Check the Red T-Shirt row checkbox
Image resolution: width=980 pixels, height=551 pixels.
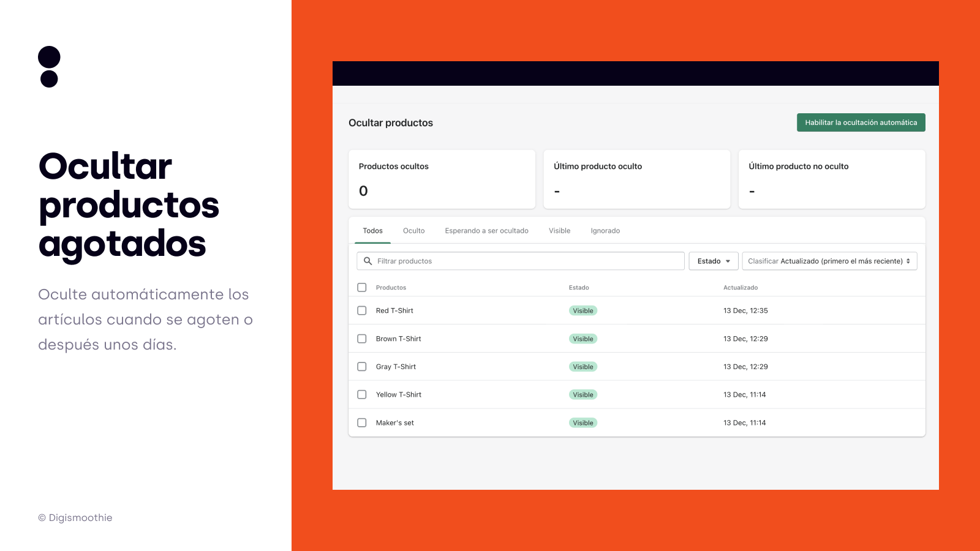[x=362, y=310]
